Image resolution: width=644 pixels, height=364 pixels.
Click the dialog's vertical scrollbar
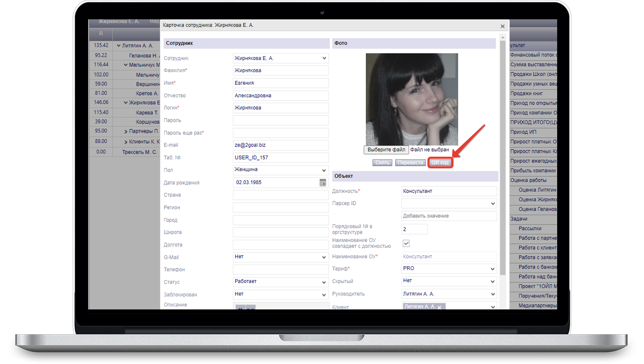(x=503, y=168)
